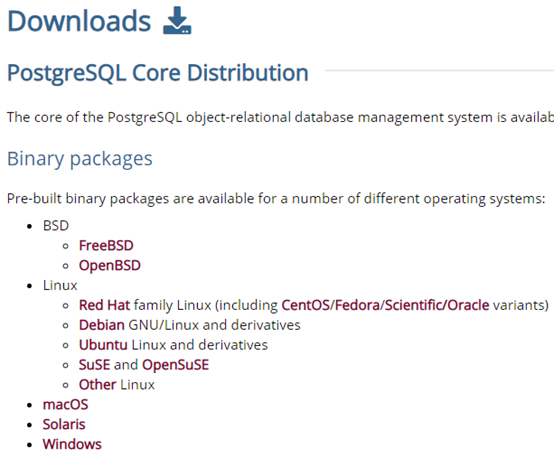Viewport: 554px width, 458px height.
Task: Go to the Solaris downloads link
Action: coord(64,424)
